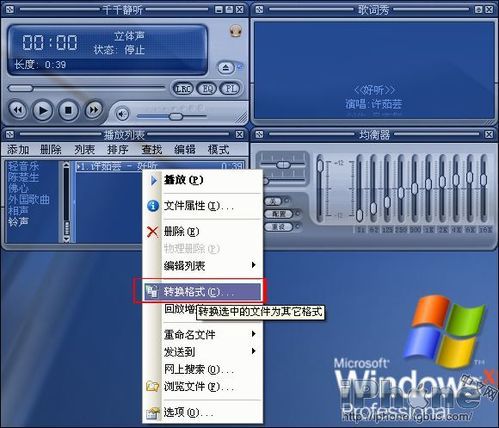Click the 配置 button in the equalizer
Viewport: 499px width, 428px height.
pyautogui.click(x=278, y=214)
